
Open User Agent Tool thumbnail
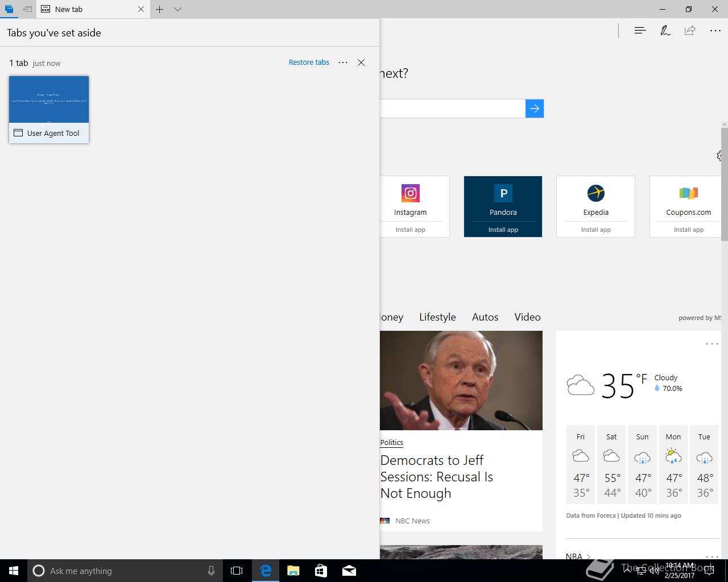(x=49, y=109)
